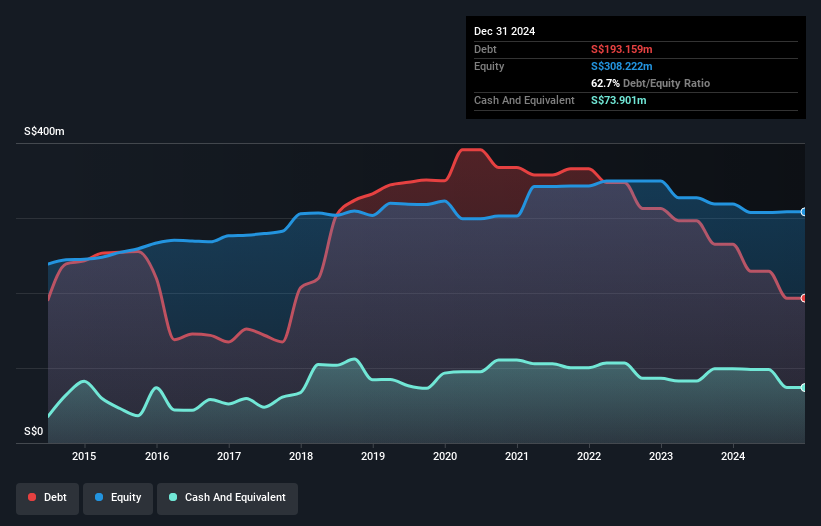This screenshot has width=821, height=526.
Task: Click the S$308.222m equity value
Action: tap(622, 66)
